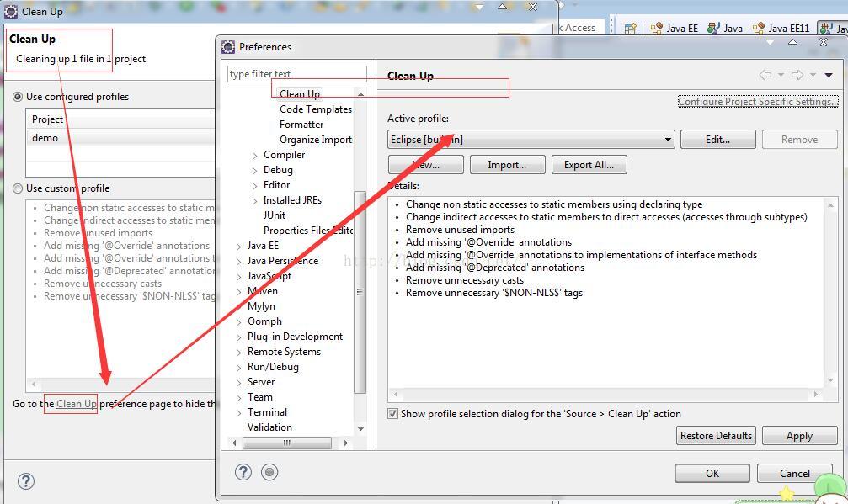
Task: Dismiss Preferences with the Cancel button
Action: [794, 473]
